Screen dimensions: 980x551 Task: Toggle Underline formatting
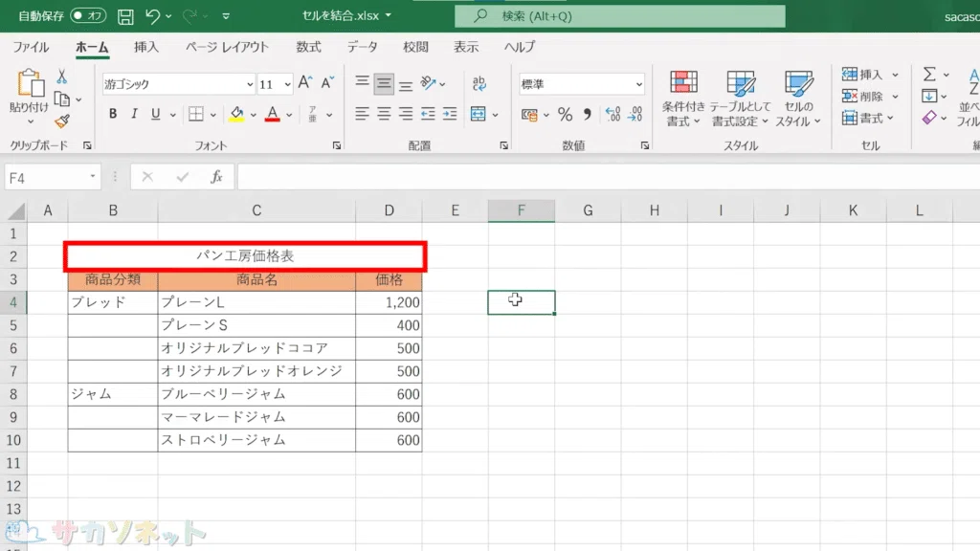[x=156, y=114]
